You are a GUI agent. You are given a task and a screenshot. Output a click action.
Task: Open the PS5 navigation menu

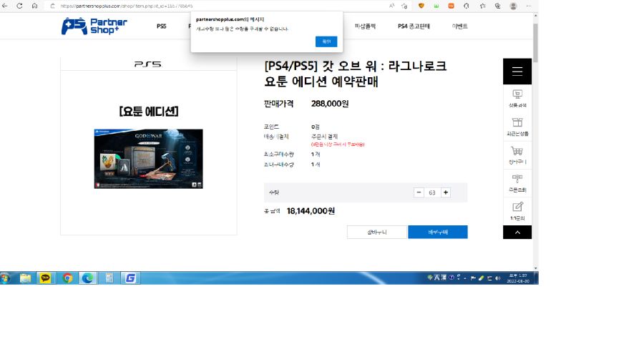pos(162,26)
